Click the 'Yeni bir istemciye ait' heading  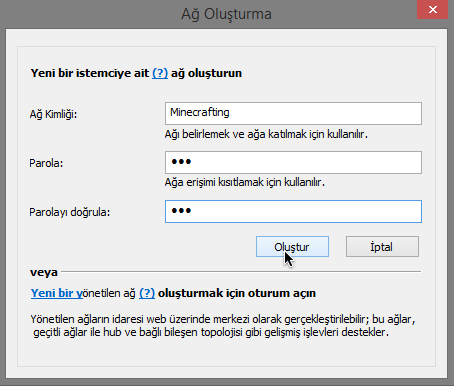pos(90,73)
